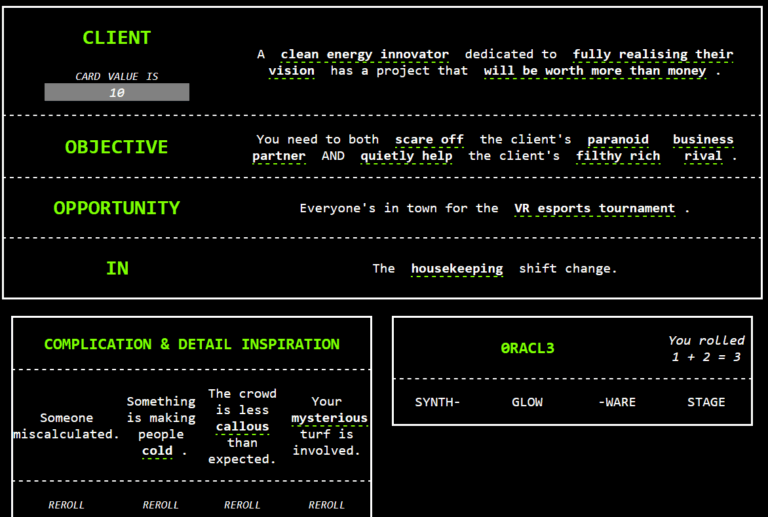Viewport: 768px width, 517px height.
Task: Click the 'will be worth more than money' phrase
Action: pos(595,71)
